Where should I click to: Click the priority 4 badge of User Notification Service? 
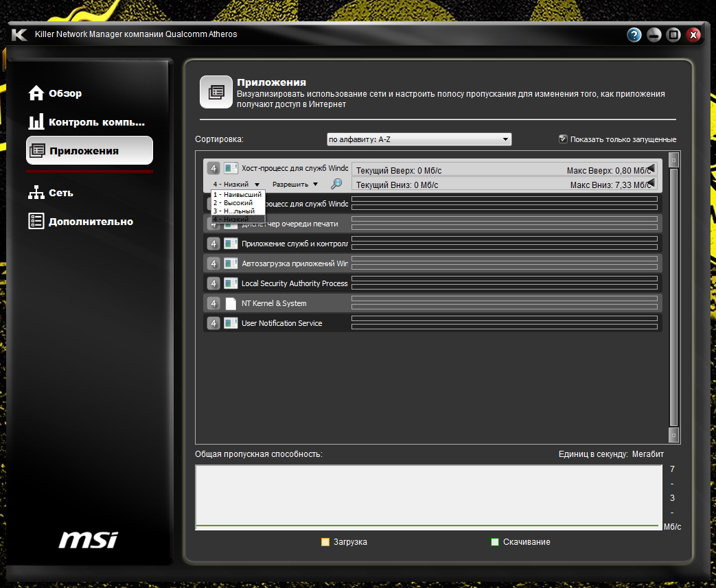pyautogui.click(x=213, y=323)
